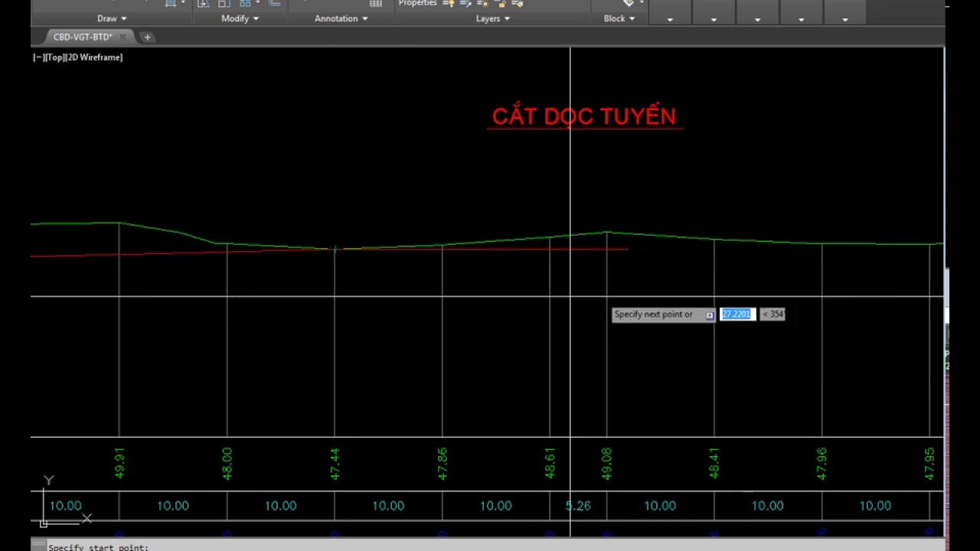The height and width of the screenshot is (551, 980).
Task: Select elevation text 49.91
Action: pyautogui.click(x=119, y=464)
